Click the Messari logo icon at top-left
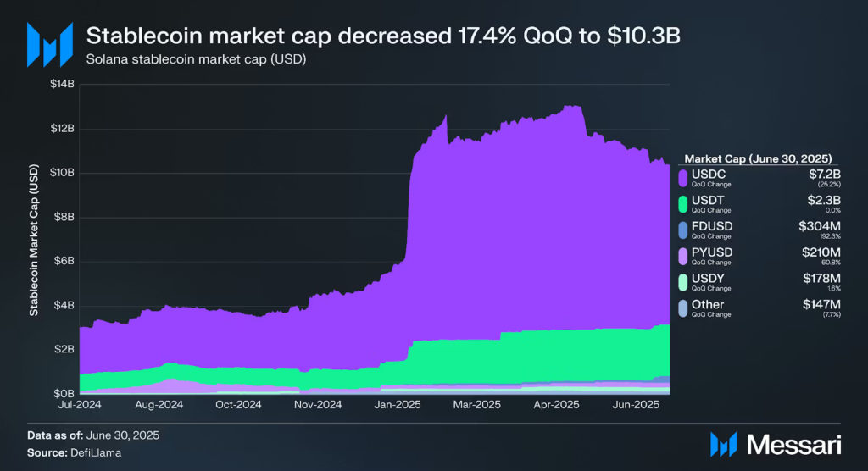The image size is (868, 471). click(48, 44)
